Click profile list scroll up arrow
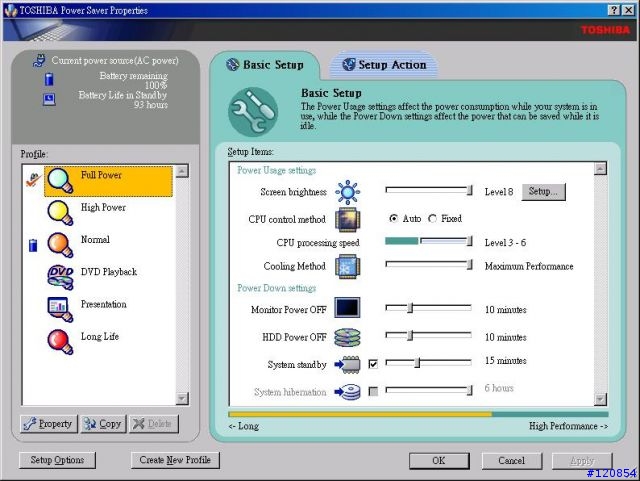Viewport: 640px width, 481px height. pos(182,171)
